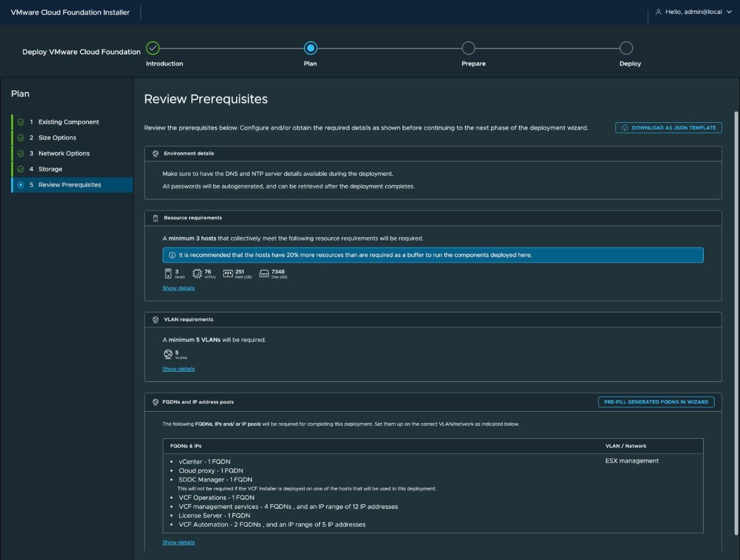740x560 pixels.
Task: Click the Prepare step circle
Action: click(468, 48)
